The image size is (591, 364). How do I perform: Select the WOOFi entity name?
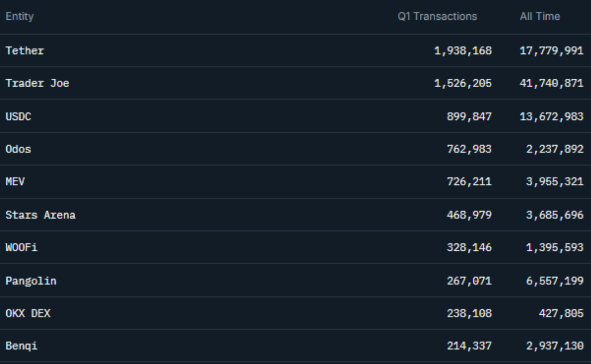tap(21, 248)
